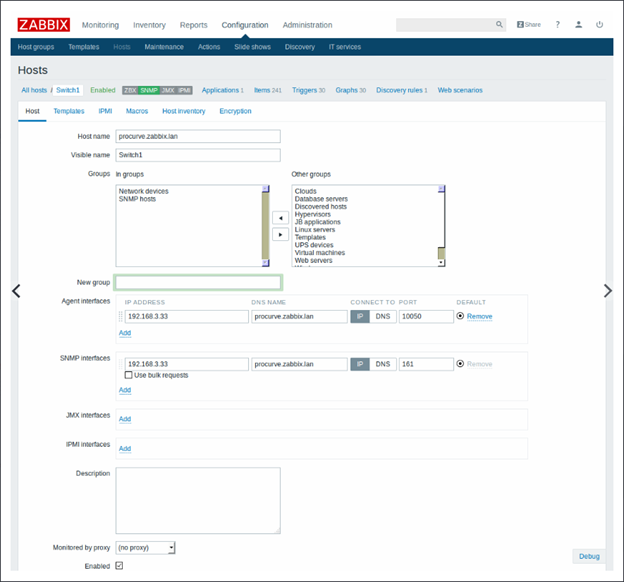The height and width of the screenshot is (582, 624).
Task: Go to Host groups submenu
Action: pos(36,47)
